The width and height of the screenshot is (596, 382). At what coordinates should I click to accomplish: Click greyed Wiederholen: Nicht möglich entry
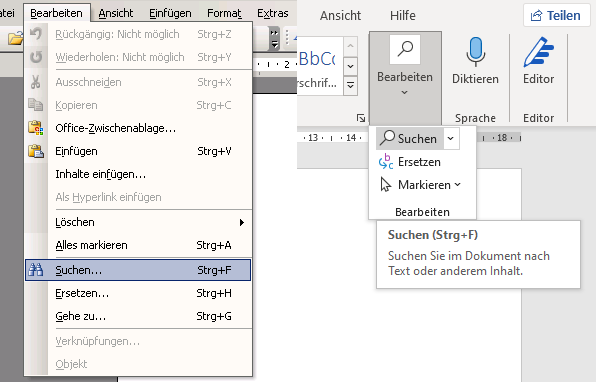[x=138, y=57]
